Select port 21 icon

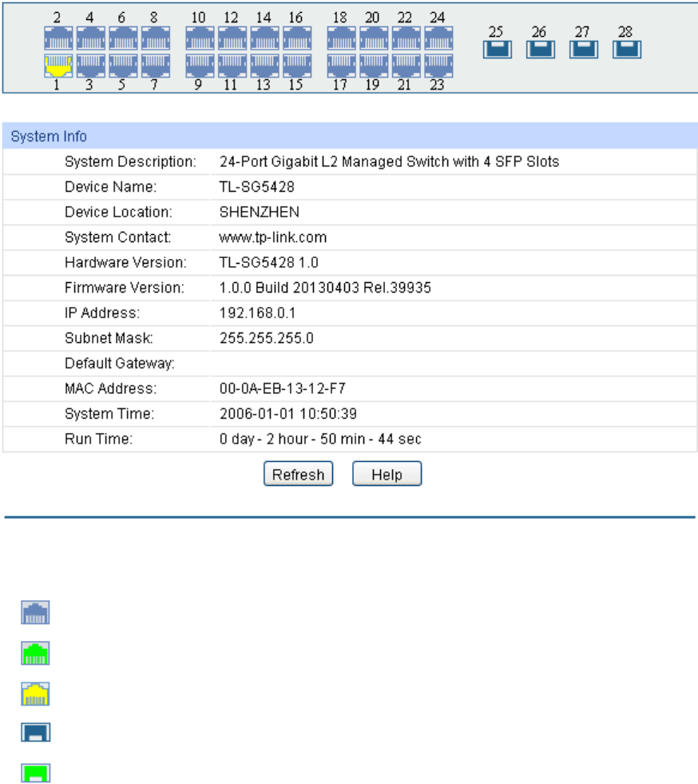(407, 66)
